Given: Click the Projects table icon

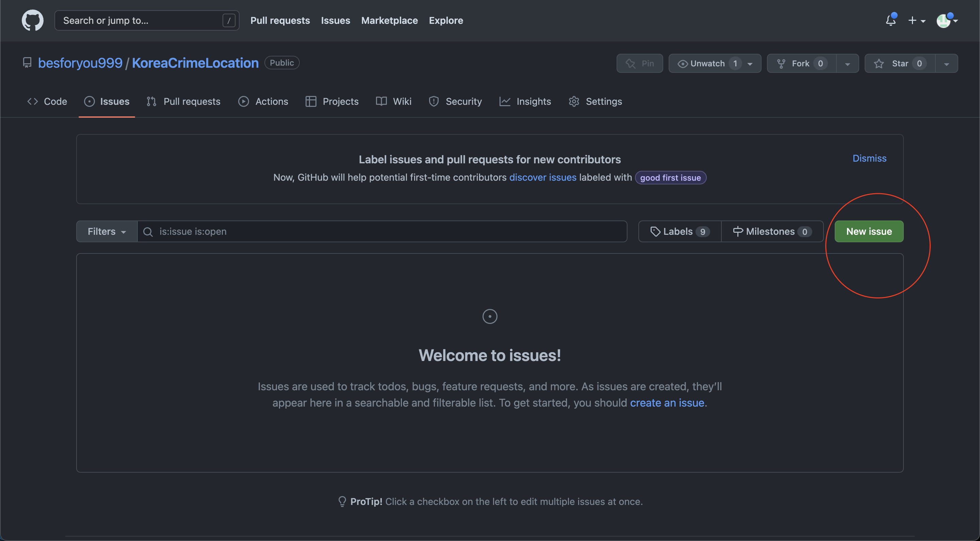Looking at the screenshot, I should tap(311, 101).
